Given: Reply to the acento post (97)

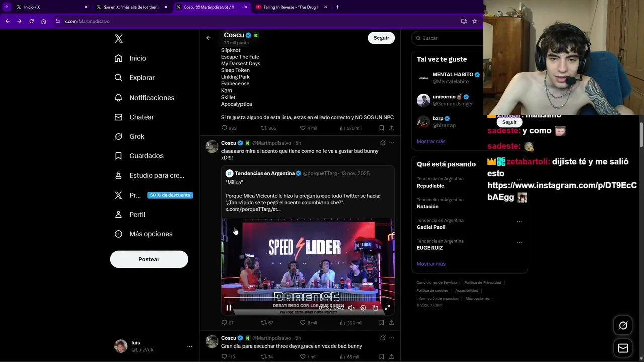Looking at the screenshot, I should pos(228,323).
